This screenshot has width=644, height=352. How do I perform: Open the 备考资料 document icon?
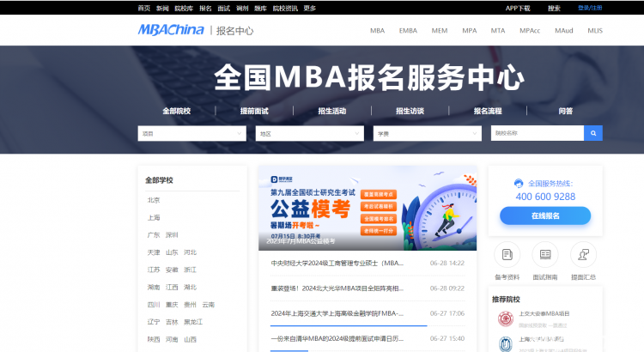(x=507, y=255)
